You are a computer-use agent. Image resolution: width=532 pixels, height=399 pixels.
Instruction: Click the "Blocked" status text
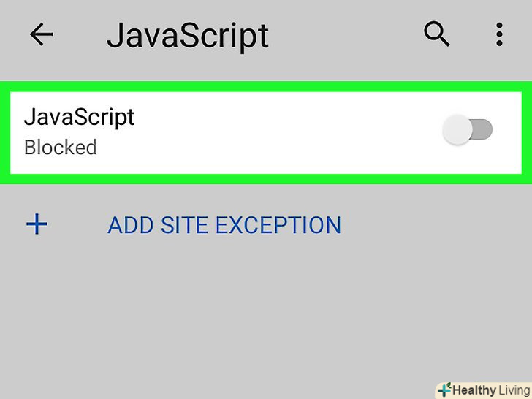pyautogui.click(x=61, y=148)
